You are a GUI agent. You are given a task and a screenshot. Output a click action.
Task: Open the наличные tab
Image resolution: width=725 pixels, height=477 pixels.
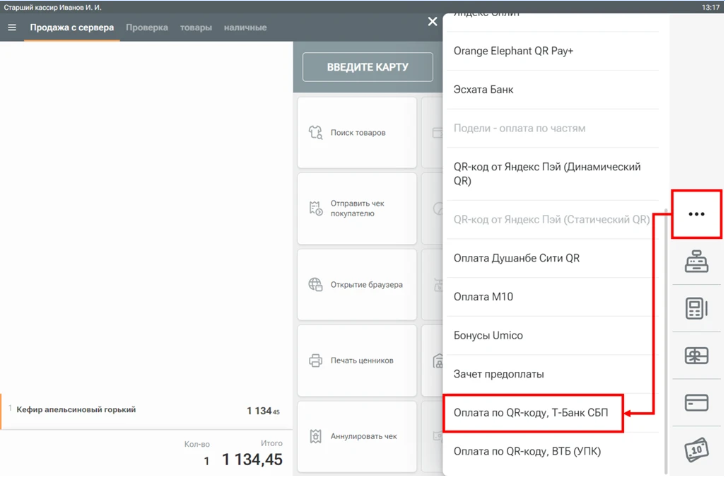(245, 28)
